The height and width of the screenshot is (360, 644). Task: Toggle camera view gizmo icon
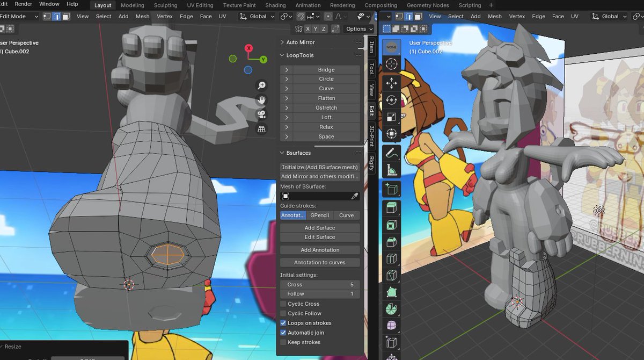click(261, 114)
